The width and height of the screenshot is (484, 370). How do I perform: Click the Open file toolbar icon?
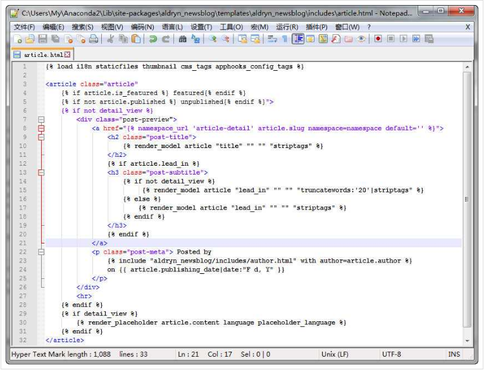pos(30,39)
